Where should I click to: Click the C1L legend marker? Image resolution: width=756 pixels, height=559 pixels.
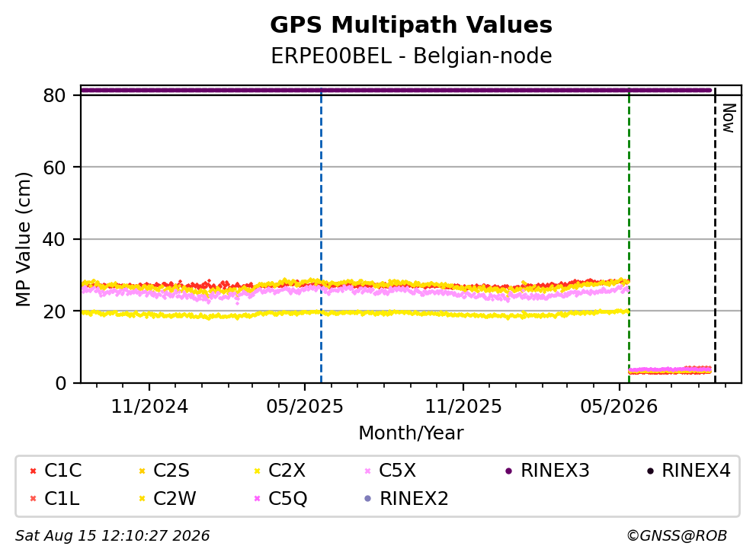33,499
